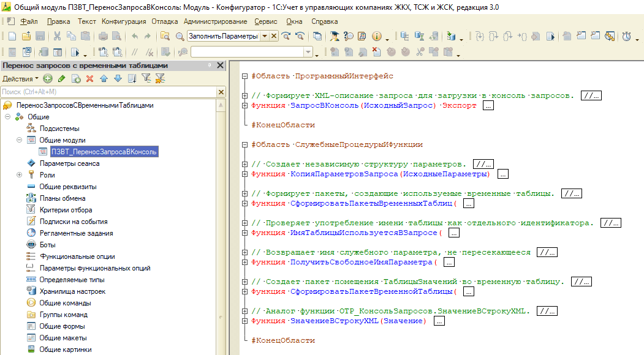Move the tree item down with the blue arrow
Viewport: 644px width, 355px height.
(x=118, y=78)
